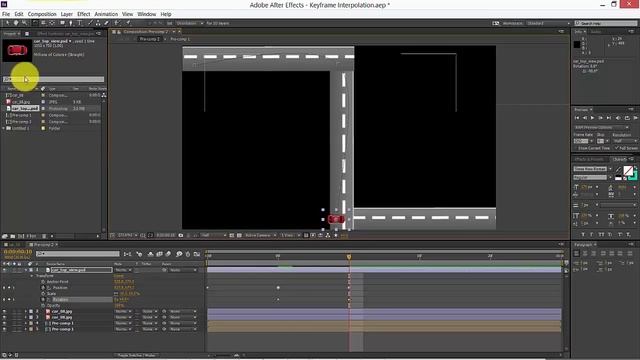Image resolution: width=640 pixels, height=360 pixels.
Task: Select the Rotation tool
Action: (35, 23)
